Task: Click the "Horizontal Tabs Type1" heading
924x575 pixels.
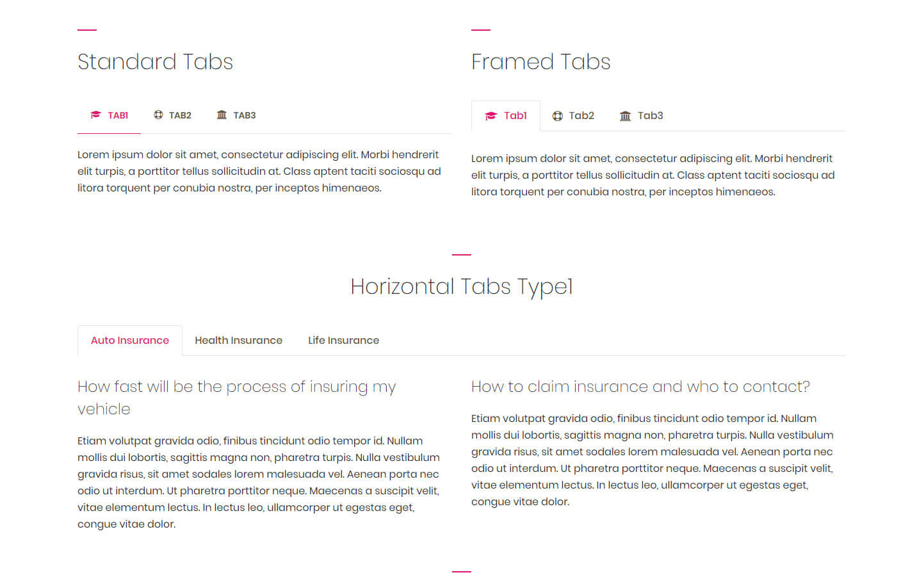Action: click(x=461, y=287)
